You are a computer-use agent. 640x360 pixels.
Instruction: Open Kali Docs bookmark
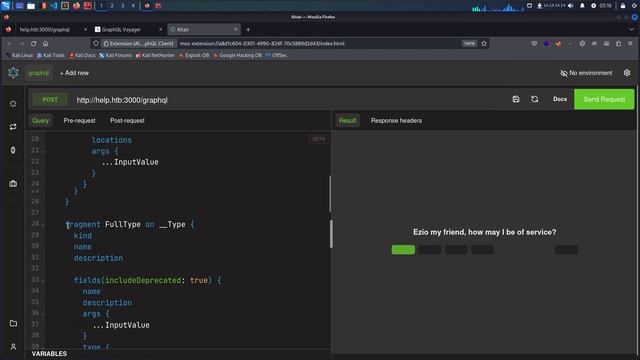[x=82, y=55]
